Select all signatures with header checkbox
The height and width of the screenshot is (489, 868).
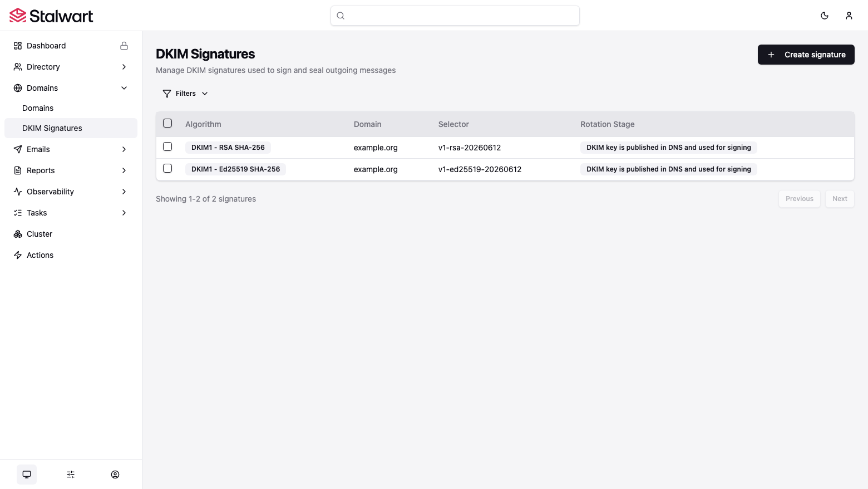pos(167,123)
